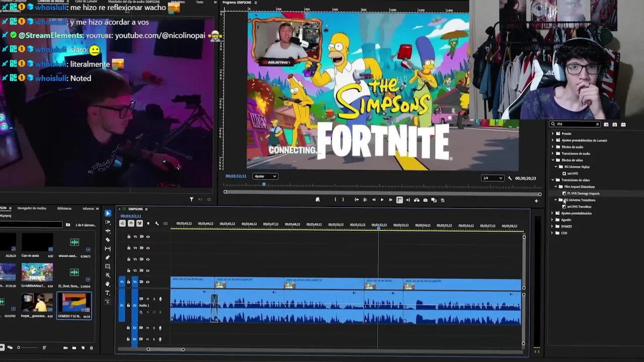Expand the Efectos de audio folder
This screenshot has height=362, width=644.
tap(552, 147)
